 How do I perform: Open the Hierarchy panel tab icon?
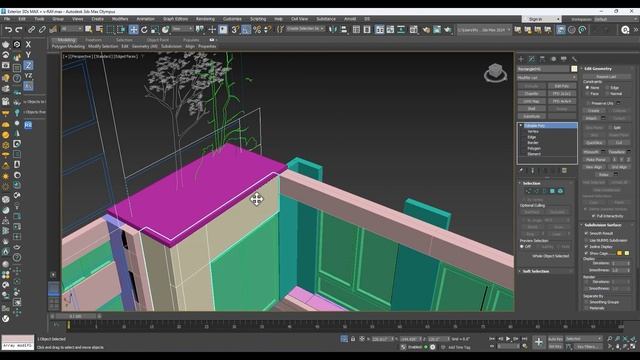(542, 59)
